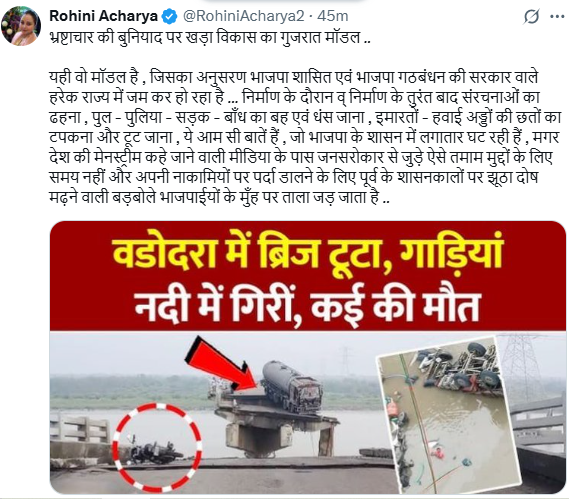
Task: Click the long paragraph of the tweet body
Action: 305,138
